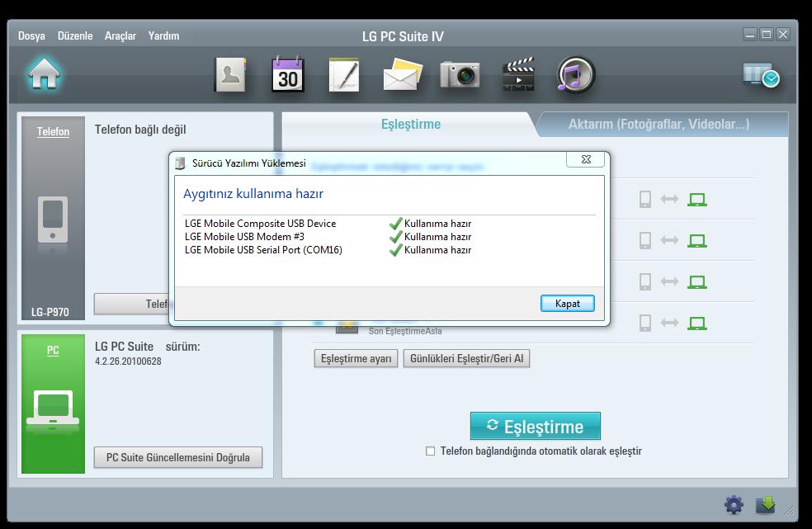
Task: Click Kapat in driver install dialog
Action: 568,304
